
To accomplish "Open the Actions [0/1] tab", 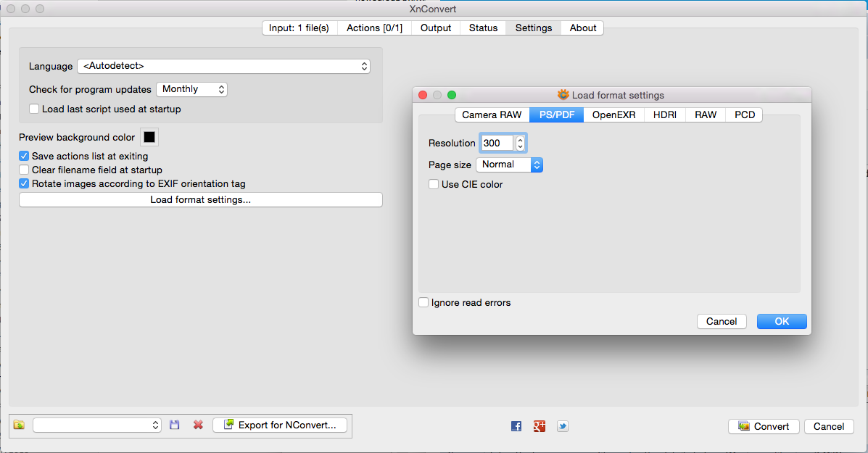I will 374,28.
